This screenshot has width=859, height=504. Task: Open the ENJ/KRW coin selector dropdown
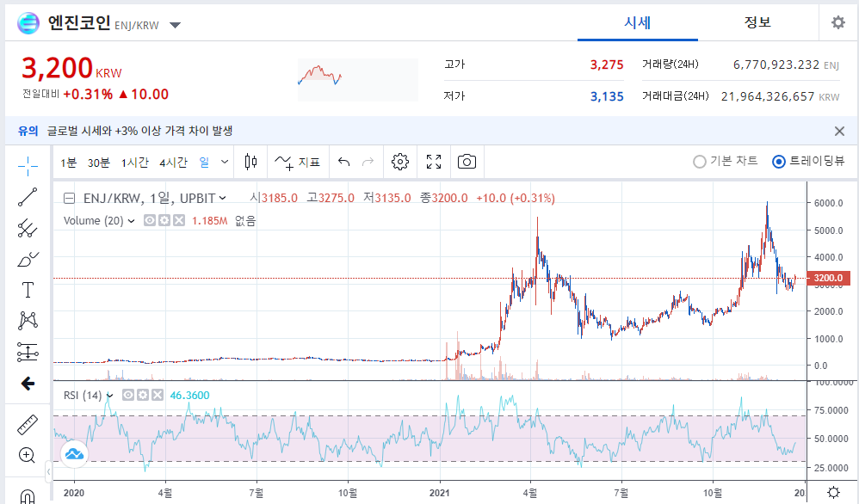point(176,25)
